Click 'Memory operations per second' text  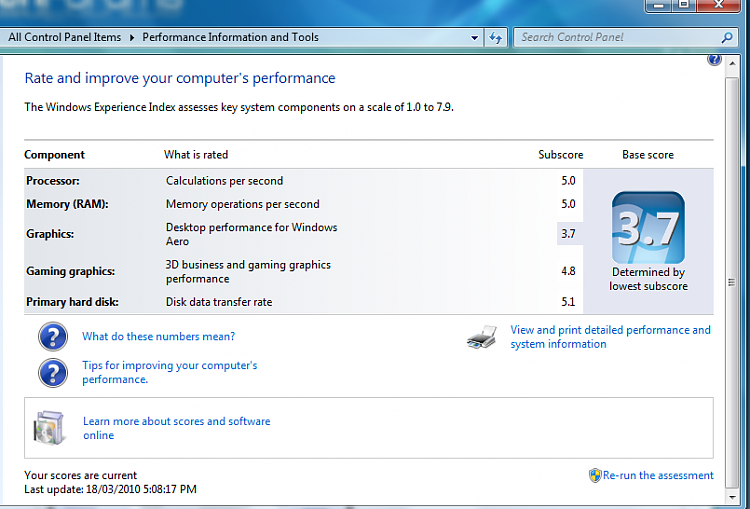click(x=243, y=204)
